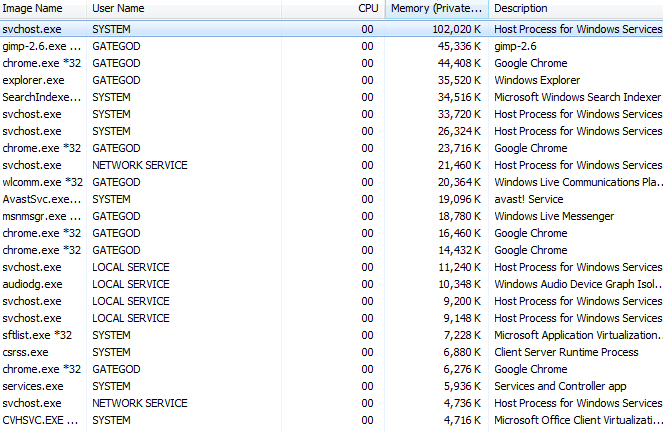Click the avast! Service description

point(529,199)
